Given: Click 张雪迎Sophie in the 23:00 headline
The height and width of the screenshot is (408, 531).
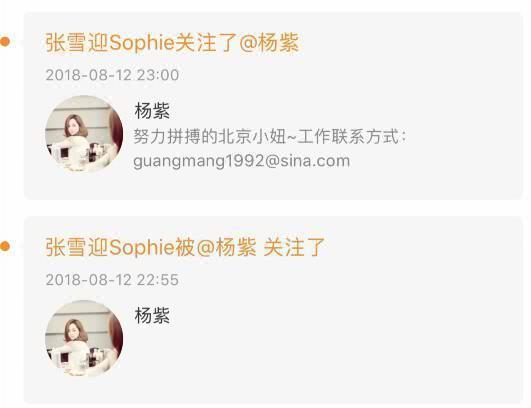Looking at the screenshot, I should pyautogui.click(x=110, y=43).
